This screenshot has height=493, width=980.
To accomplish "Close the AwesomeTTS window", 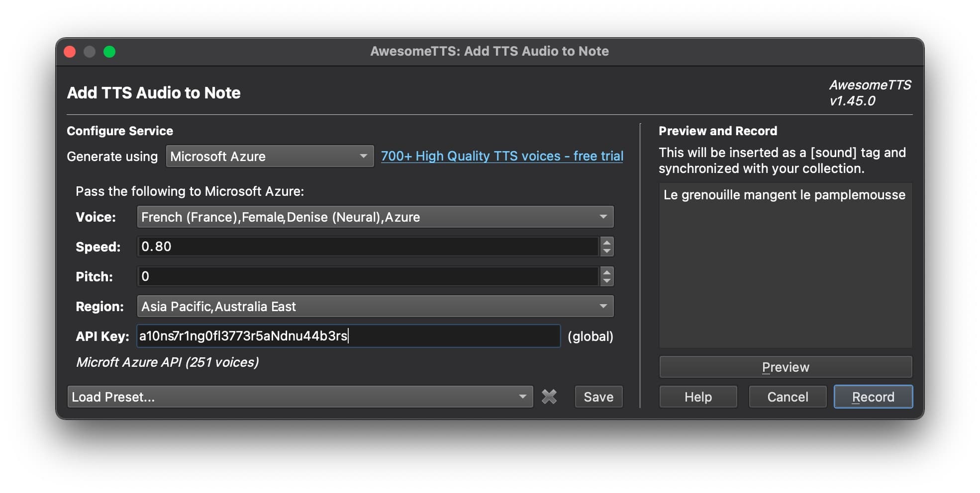I will 70,52.
